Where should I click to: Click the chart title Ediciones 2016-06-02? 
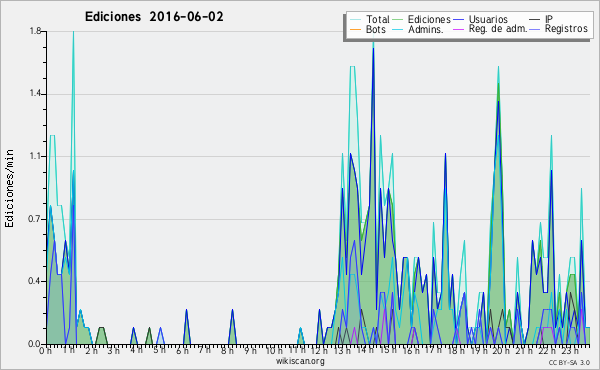click(x=154, y=17)
